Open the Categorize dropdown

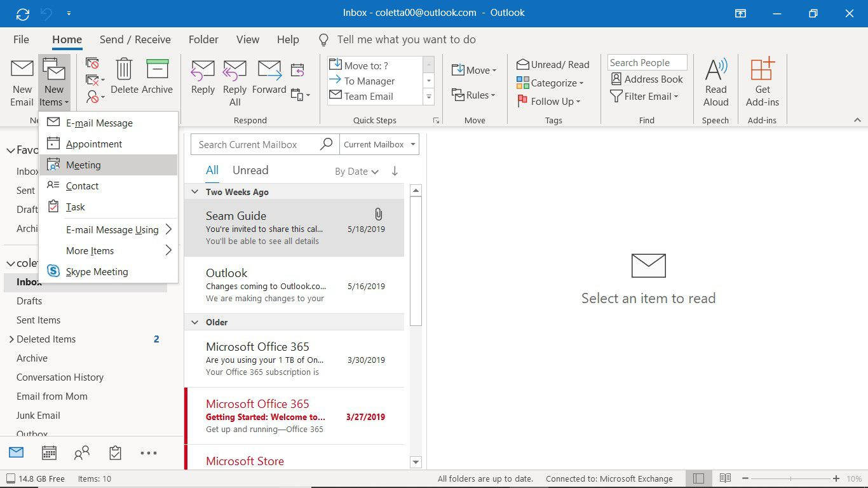(x=550, y=83)
